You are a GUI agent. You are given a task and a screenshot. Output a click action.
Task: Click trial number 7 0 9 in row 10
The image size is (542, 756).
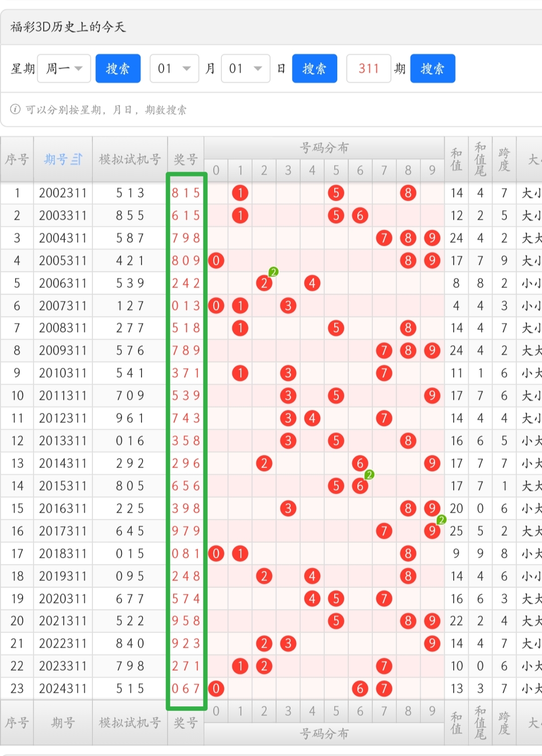tap(130, 396)
